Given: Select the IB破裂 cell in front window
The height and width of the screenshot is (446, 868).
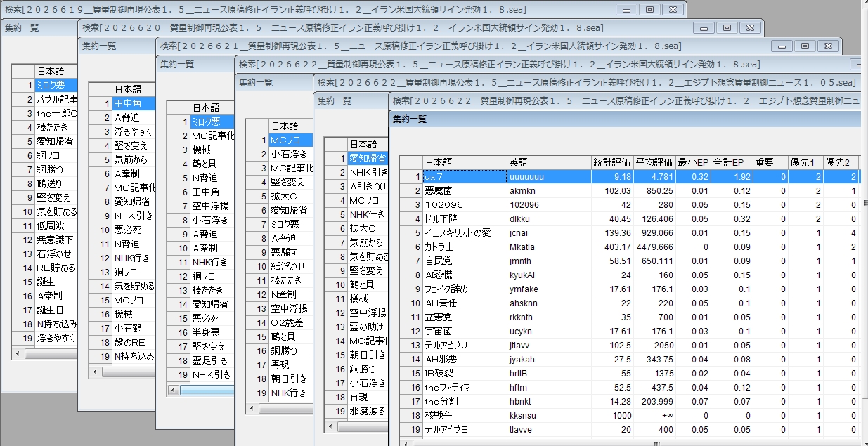Looking at the screenshot, I should tap(465, 372).
